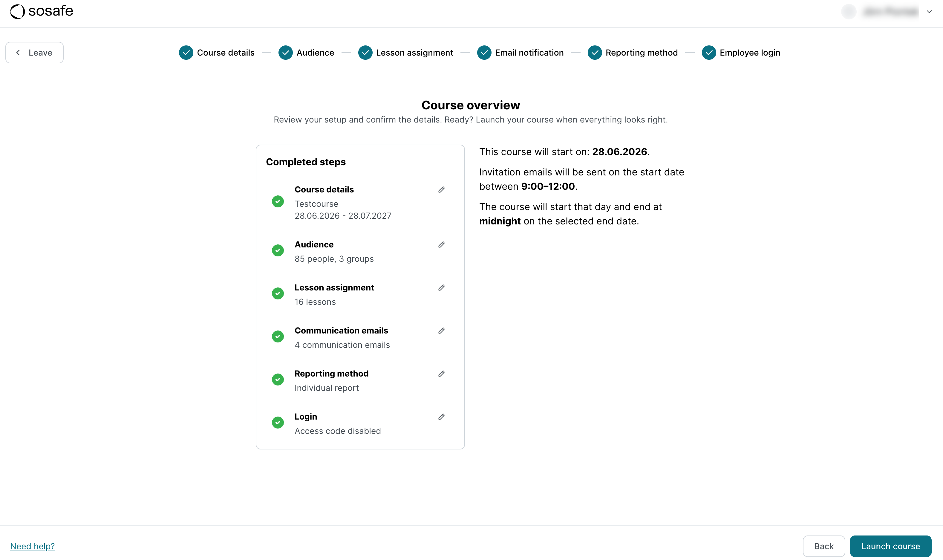Click green check beside Login row
Image resolution: width=943 pixels, height=560 pixels.
278,423
